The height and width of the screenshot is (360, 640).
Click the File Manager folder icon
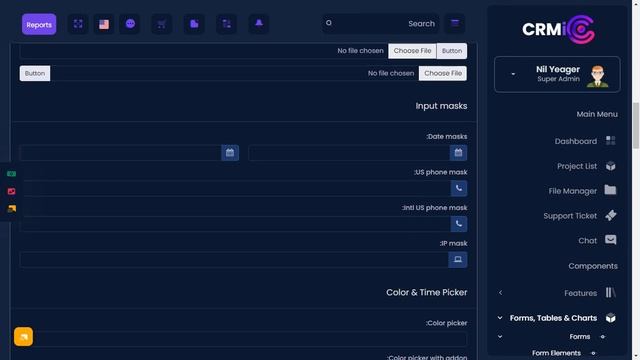pos(611,190)
